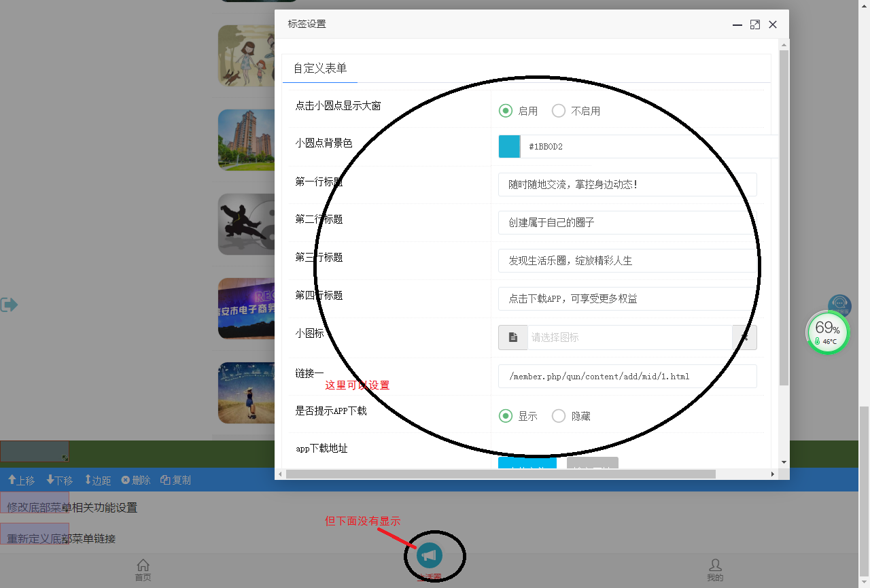Click the green exit arrow on left edge
Image resolution: width=870 pixels, height=588 pixels.
pos(9,305)
